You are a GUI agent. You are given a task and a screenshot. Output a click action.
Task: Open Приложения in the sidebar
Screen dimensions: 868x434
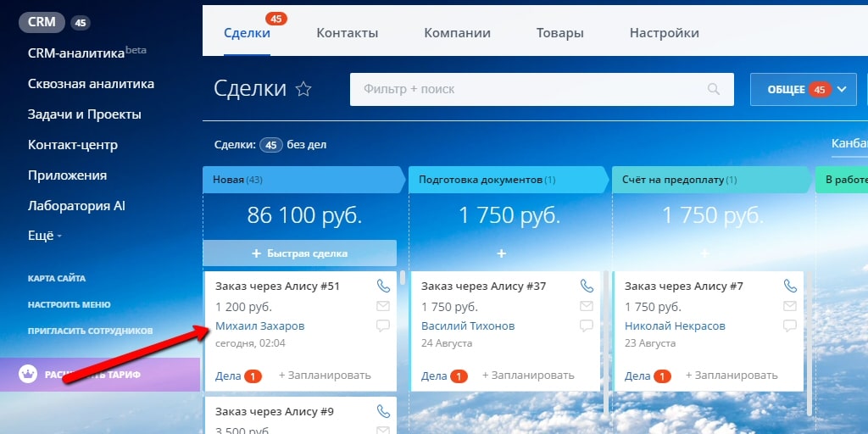point(67,175)
